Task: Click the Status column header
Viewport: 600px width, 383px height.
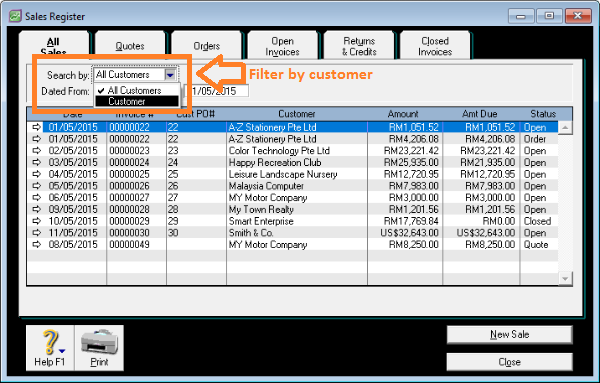Action: coord(543,114)
